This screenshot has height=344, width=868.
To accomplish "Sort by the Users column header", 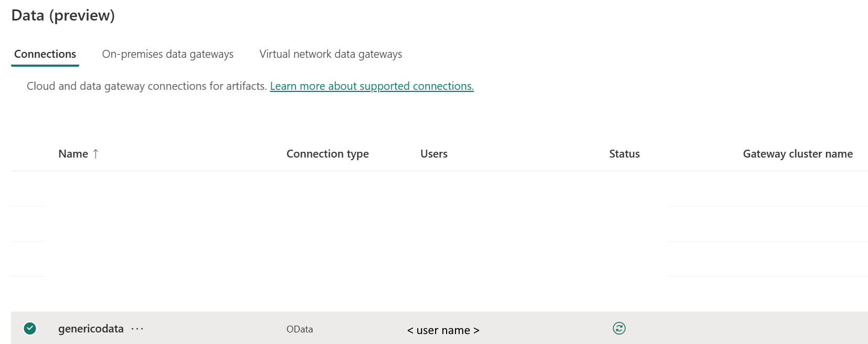I will (434, 154).
